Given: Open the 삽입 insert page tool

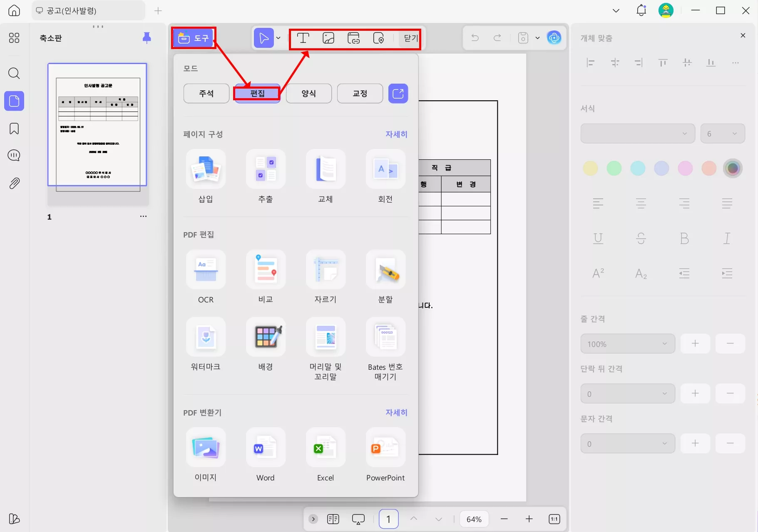Looking at the screenshot, I should [x=206, y=176].
